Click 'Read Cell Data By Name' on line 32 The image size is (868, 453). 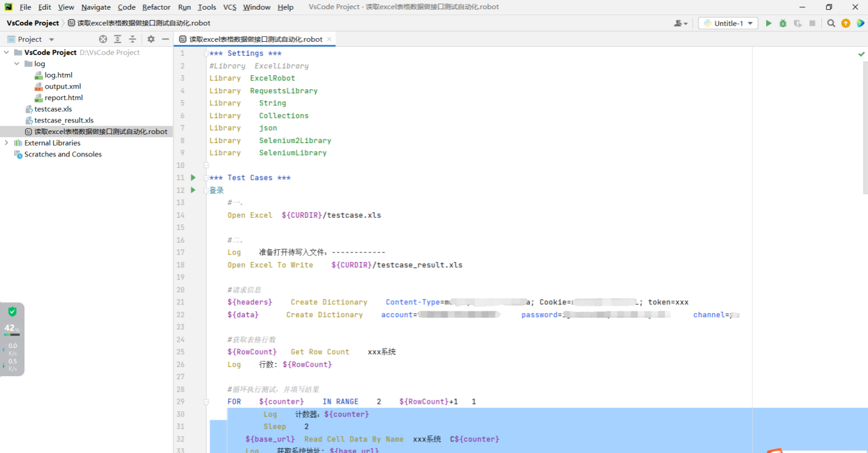pyautogui.click(x=354, y=439)
